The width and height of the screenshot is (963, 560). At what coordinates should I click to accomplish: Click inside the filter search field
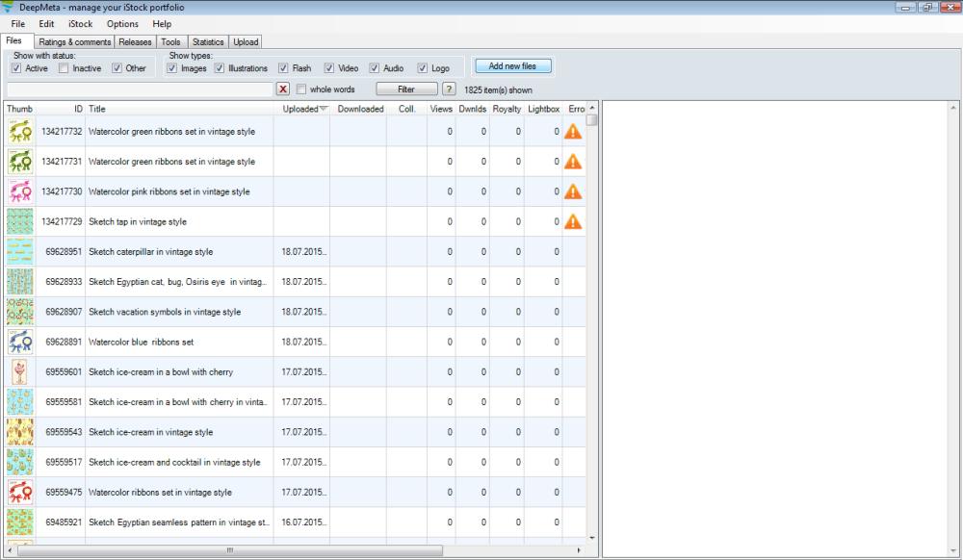click(x=140, y=89)
